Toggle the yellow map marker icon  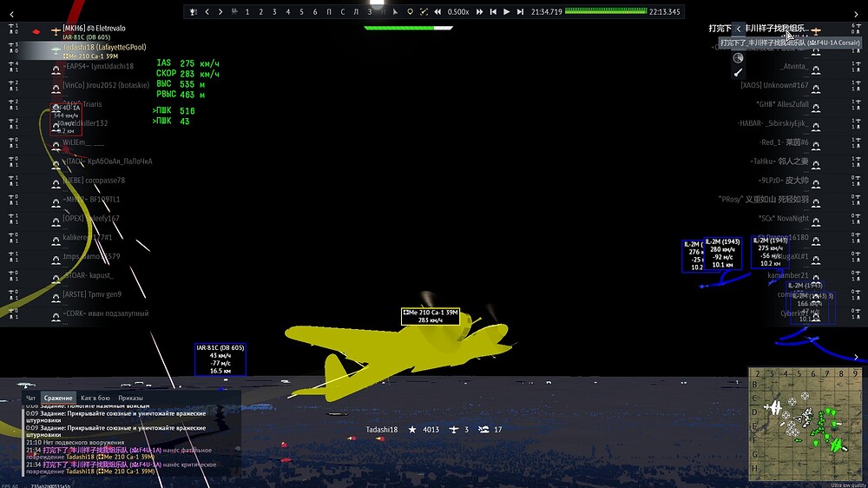pos(411,11)
